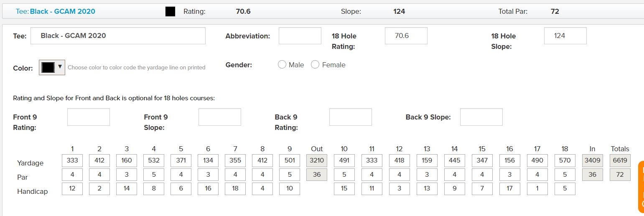Open the Color dropdown arrow

click(x=60, y=67)
